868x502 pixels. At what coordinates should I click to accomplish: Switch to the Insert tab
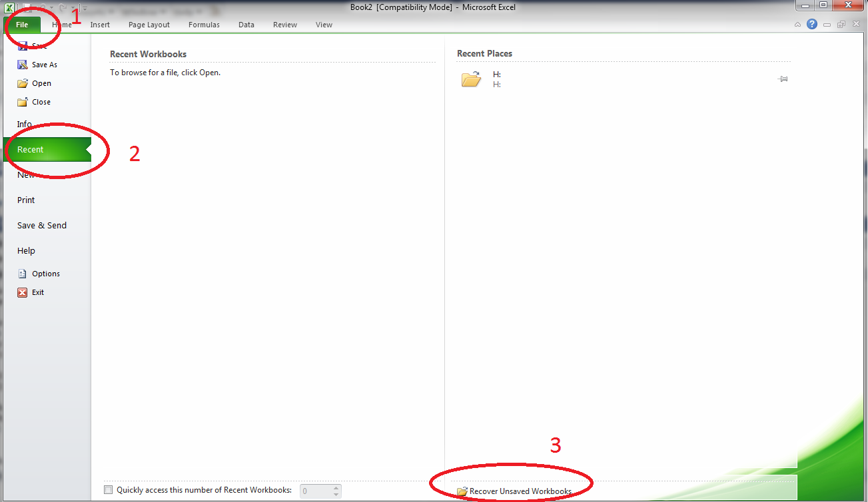point(100,25)
